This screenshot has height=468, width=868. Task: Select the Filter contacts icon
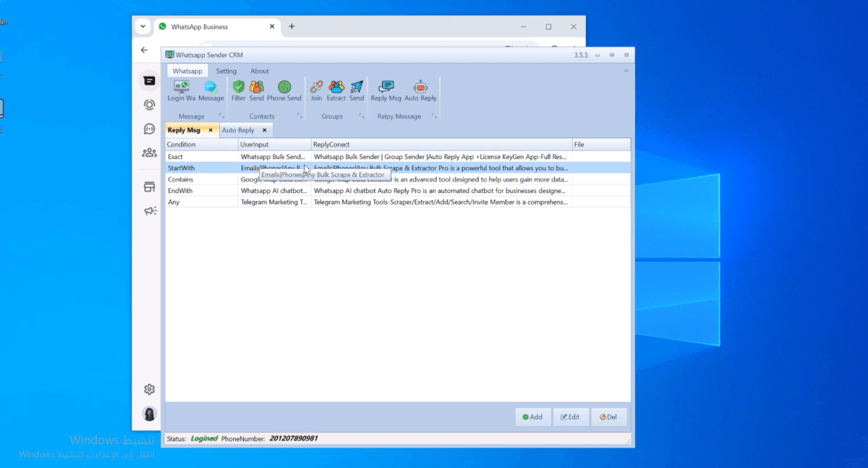tap(239, 86)
